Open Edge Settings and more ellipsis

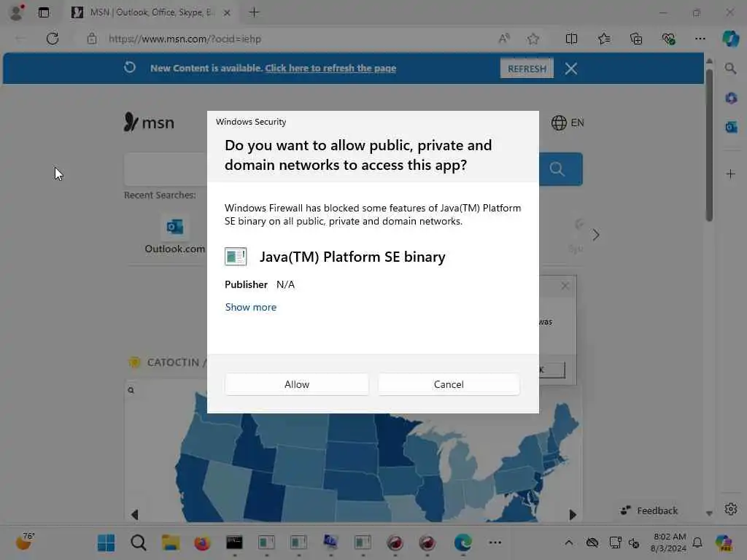700,39
